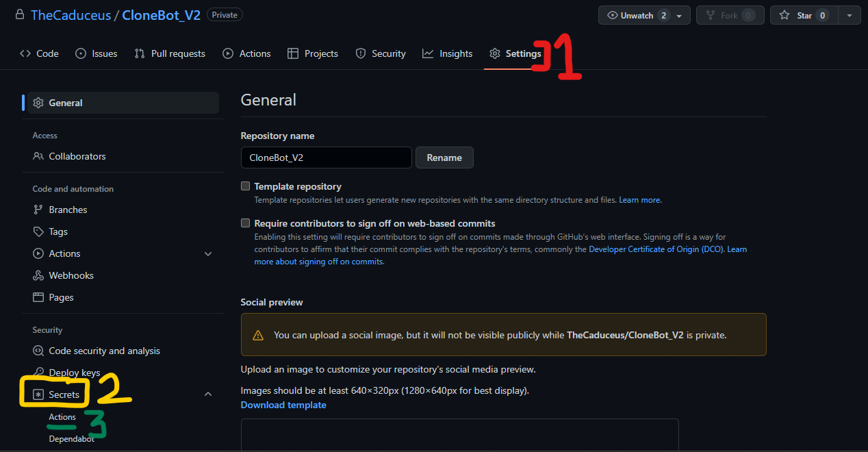
Task: Click the tag icon beside Tags
Action: [38, 231]
